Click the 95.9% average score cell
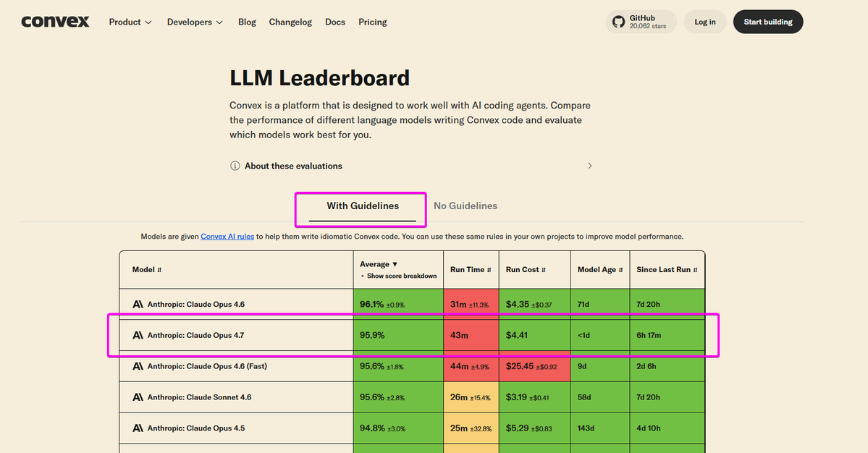868x453 pixels. [x=399, y=335]
